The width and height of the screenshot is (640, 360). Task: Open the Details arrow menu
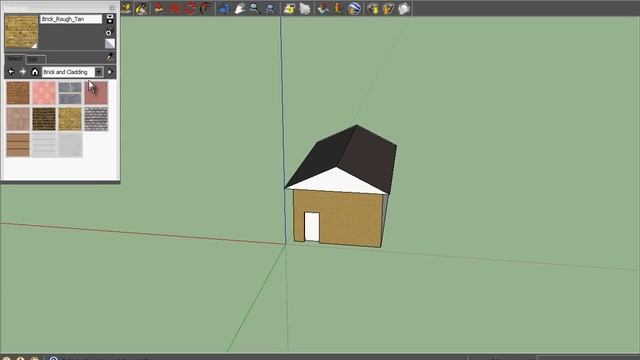point(110,72)
